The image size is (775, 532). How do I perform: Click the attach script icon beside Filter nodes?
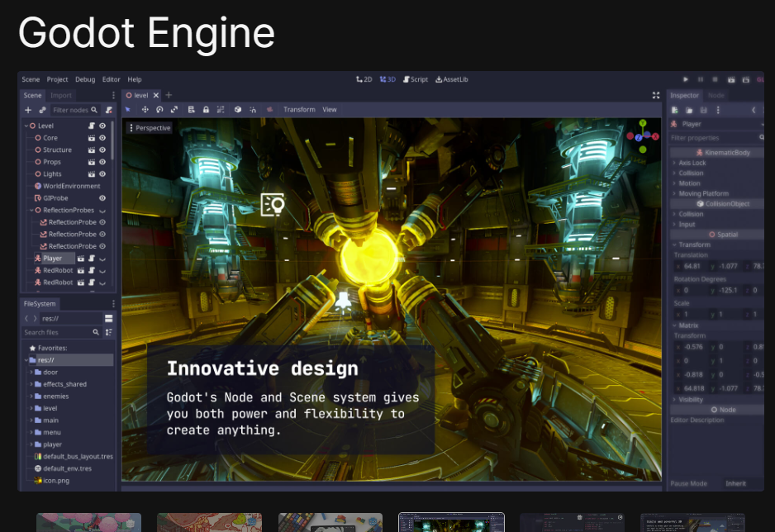pos(109,110)
